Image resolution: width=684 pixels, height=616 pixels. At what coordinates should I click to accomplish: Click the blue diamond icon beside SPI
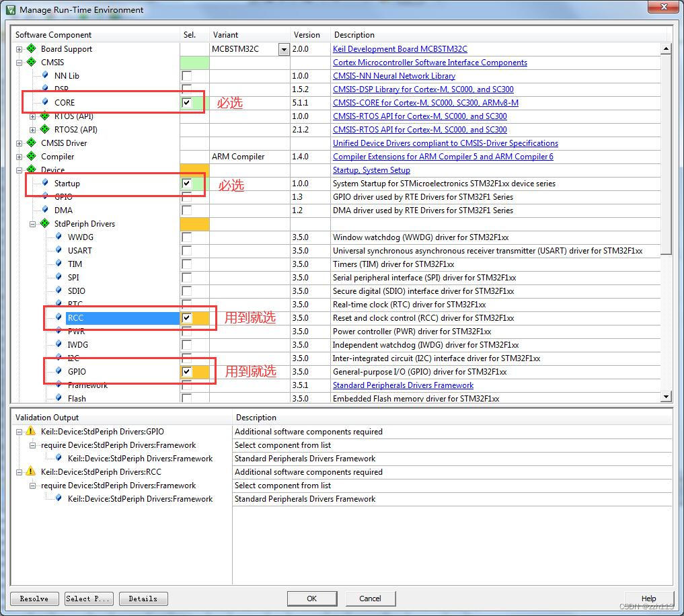[x=59, y=277]
